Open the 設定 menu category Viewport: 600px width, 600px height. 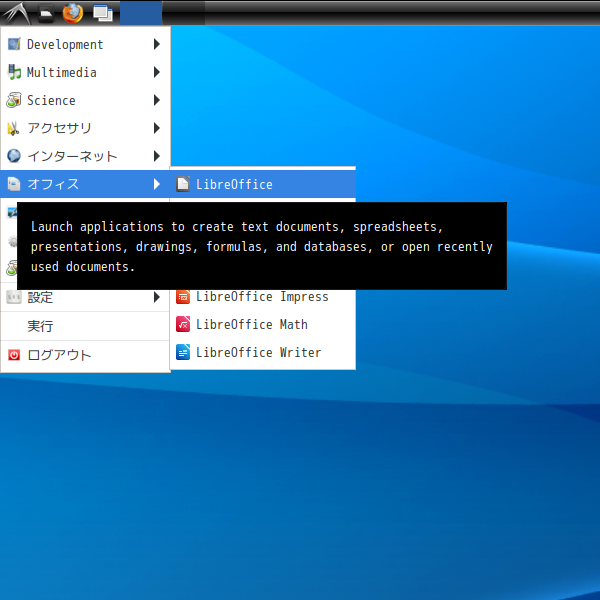pyautogui.click(x=85, y=297)
